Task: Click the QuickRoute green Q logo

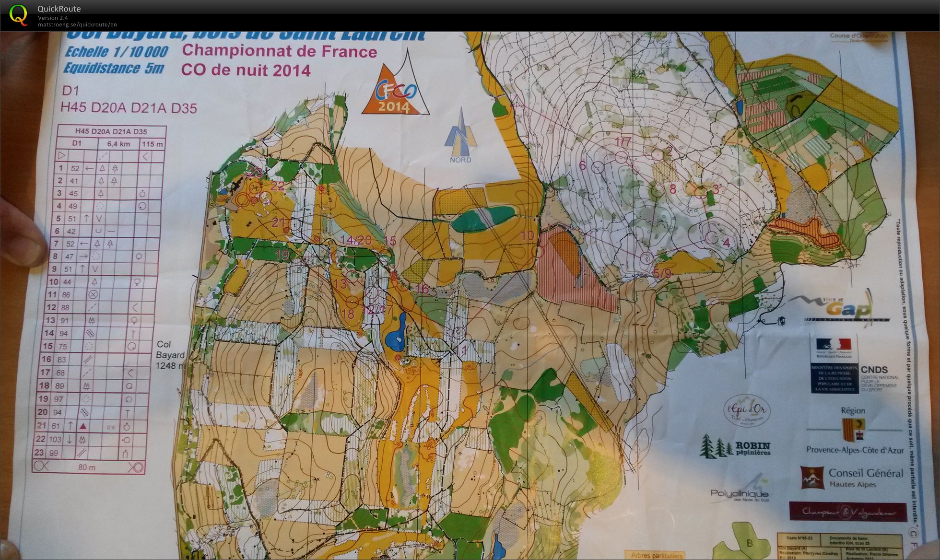Action: tap(18, 14)
